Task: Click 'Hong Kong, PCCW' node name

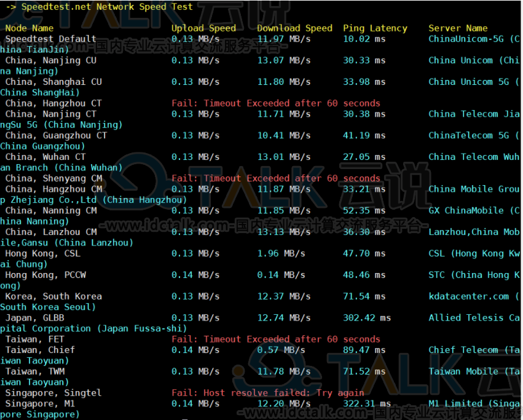Action: (x=45, y=275)
